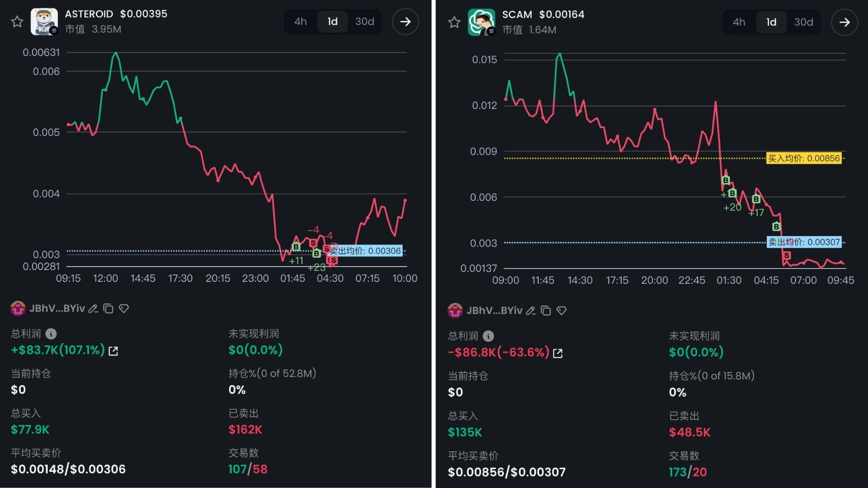
Task: Favorite the ASTEROID token with the star
Action: tap(17, 22)
